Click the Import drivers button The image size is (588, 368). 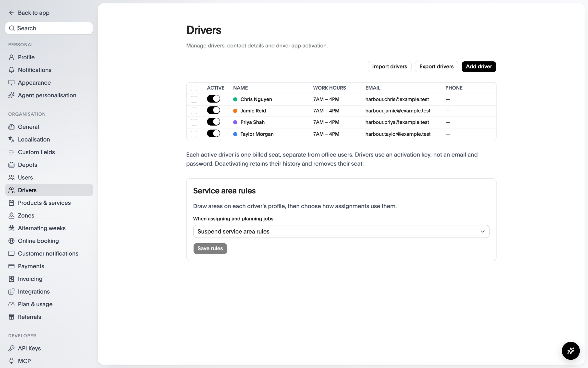coord(390,66)
